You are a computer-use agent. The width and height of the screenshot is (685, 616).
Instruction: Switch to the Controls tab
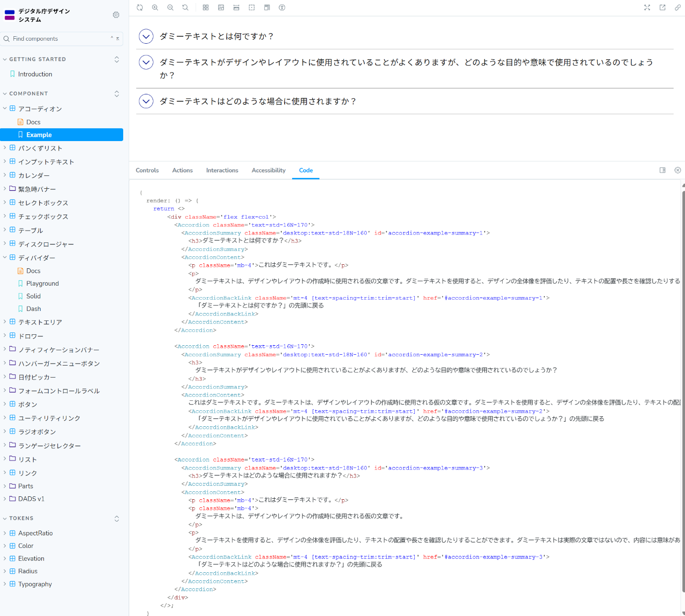point(147,170)
